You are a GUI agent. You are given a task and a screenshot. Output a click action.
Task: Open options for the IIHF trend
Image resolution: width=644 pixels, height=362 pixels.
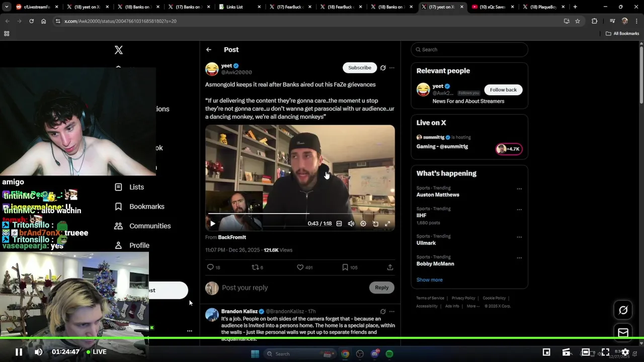pyautogui.click(x=519, y=210)
